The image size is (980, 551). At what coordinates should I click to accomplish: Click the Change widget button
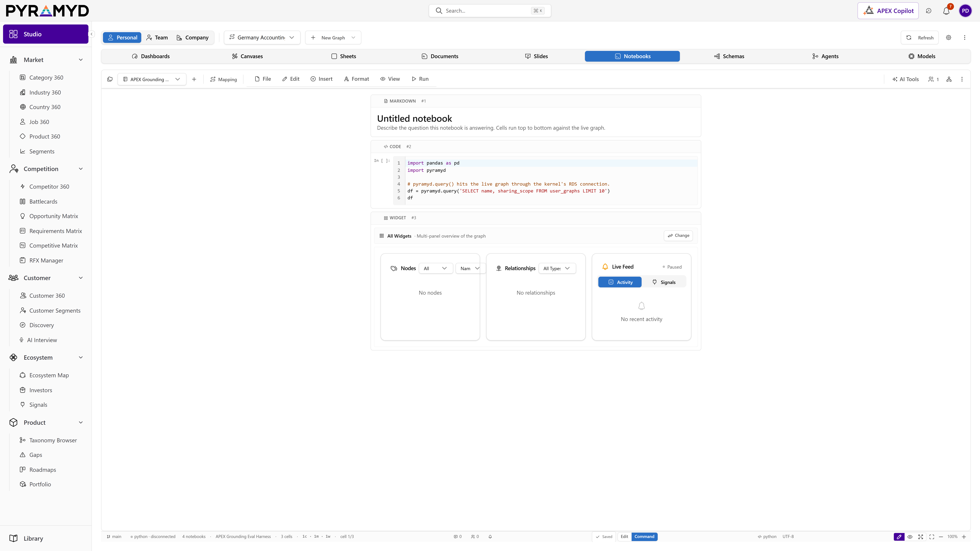(x=678, y=236)
